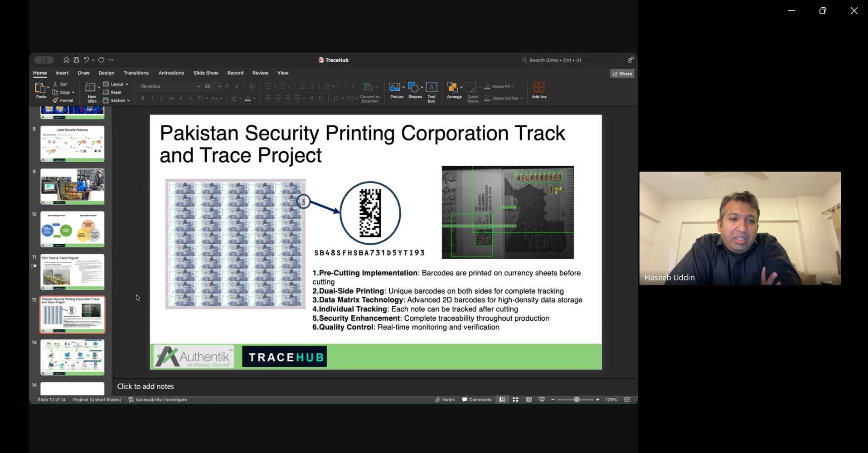Image resolution: width=868 pixels, height=453 pixels.
Task: Align text left
Action: [x=268, y=98]
